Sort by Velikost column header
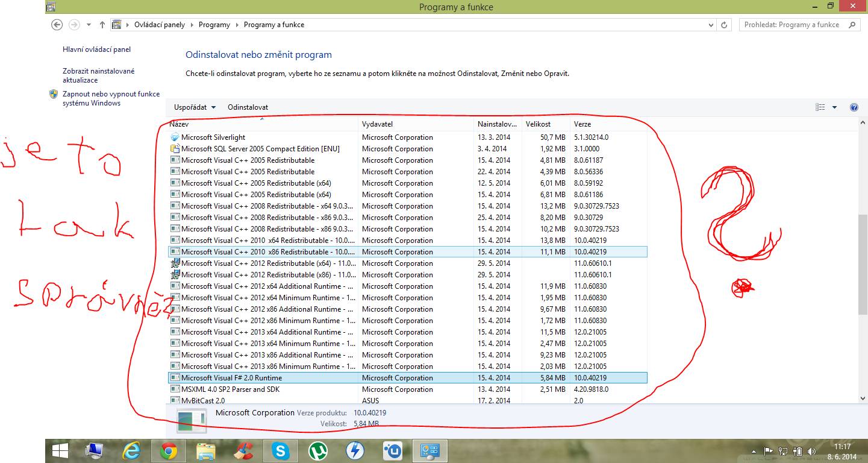Image resolution: width=868 pixels, height=463 pixels. click(x=546, y=124)
